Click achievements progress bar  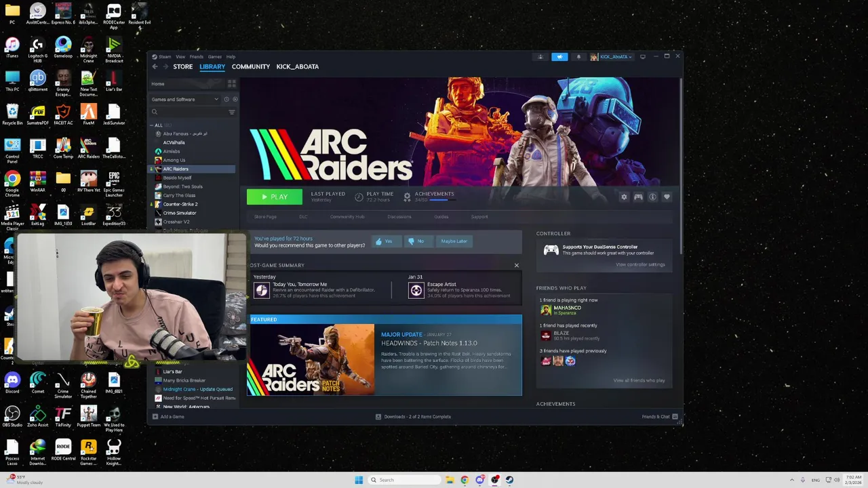[x=441, y=200]
